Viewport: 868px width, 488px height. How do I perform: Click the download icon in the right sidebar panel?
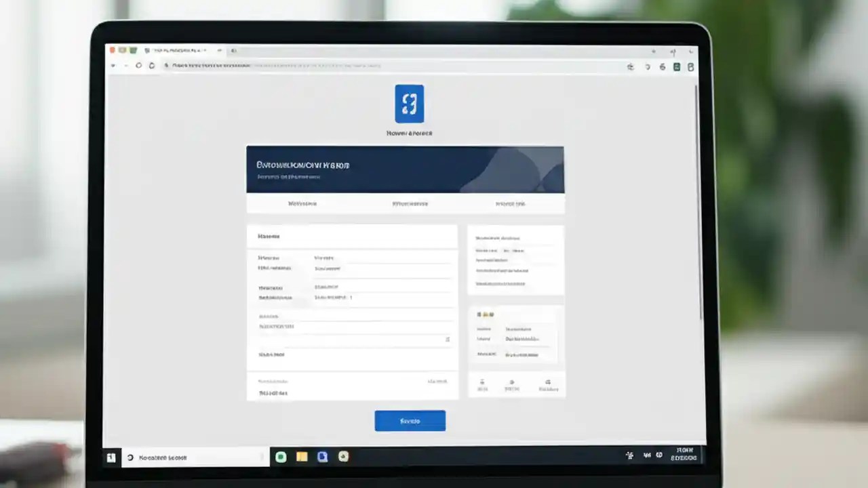coord(482,382)
